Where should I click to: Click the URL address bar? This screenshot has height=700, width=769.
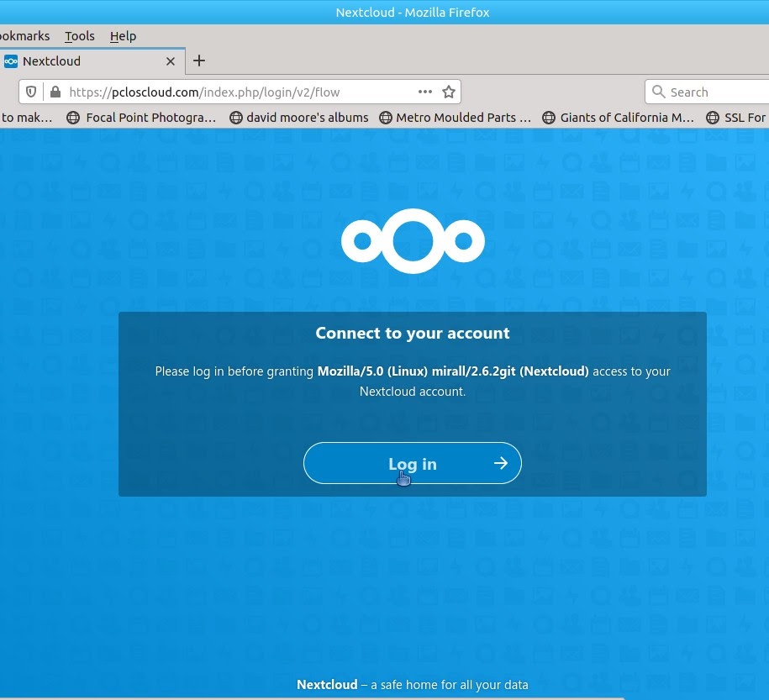tap(240, 92)
